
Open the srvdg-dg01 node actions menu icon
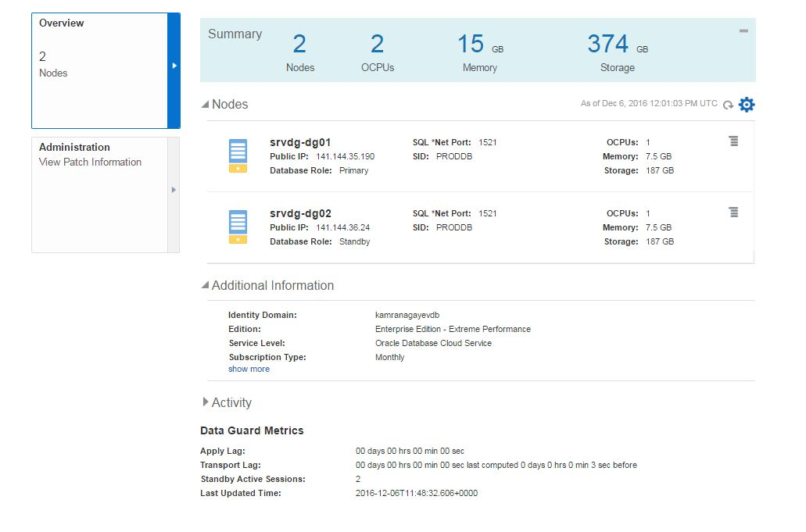[733, 141]
